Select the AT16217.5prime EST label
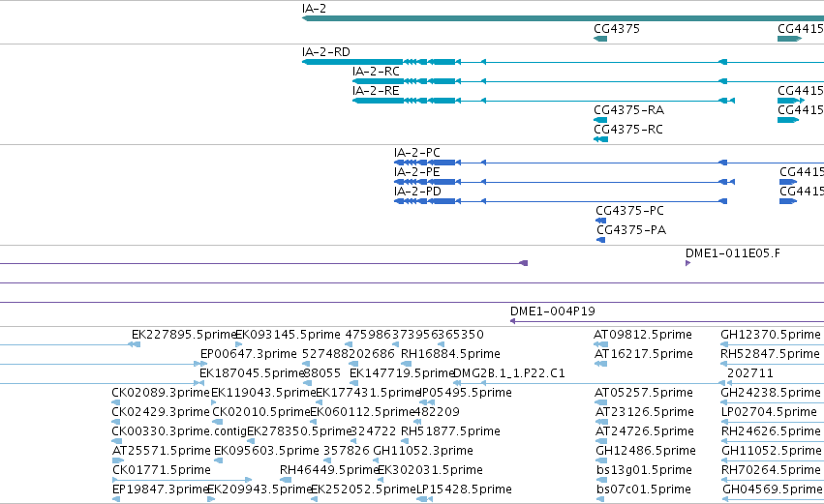 (x=643, y=354)
